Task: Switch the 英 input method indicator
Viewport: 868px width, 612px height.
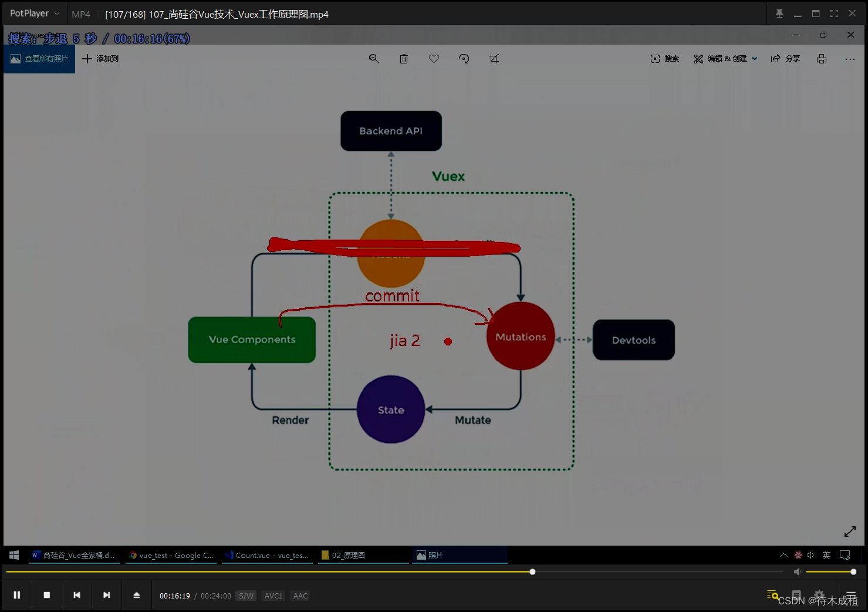Action: [826, 555]
